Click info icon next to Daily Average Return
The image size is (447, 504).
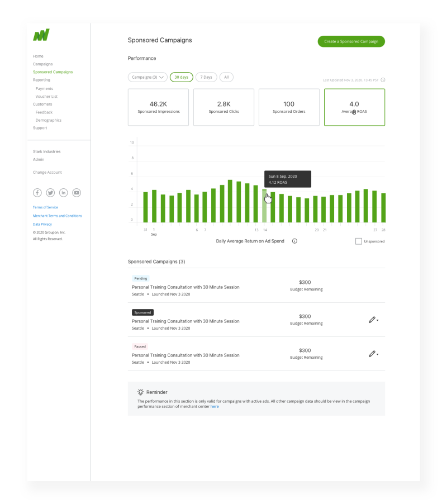click(294, 241)
